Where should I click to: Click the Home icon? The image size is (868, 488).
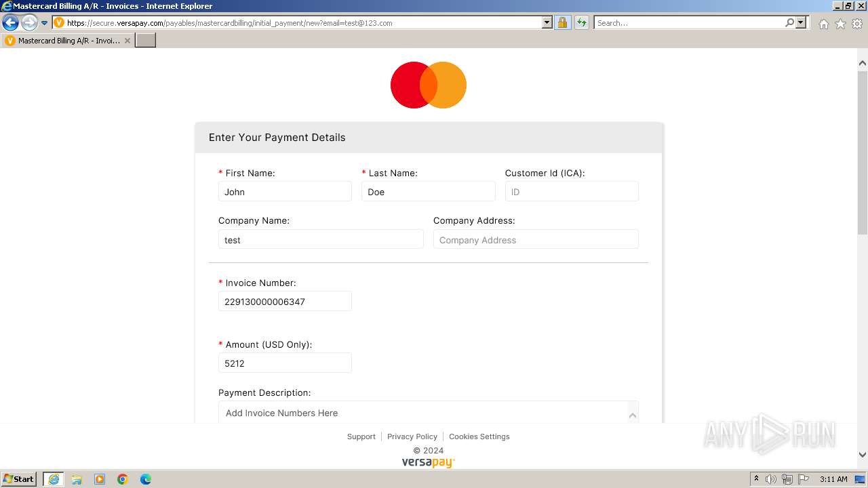pyautogui.click(x=823, y=24)
